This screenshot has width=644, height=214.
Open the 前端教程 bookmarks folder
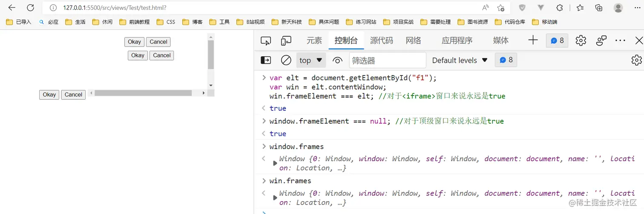point(135,22)
